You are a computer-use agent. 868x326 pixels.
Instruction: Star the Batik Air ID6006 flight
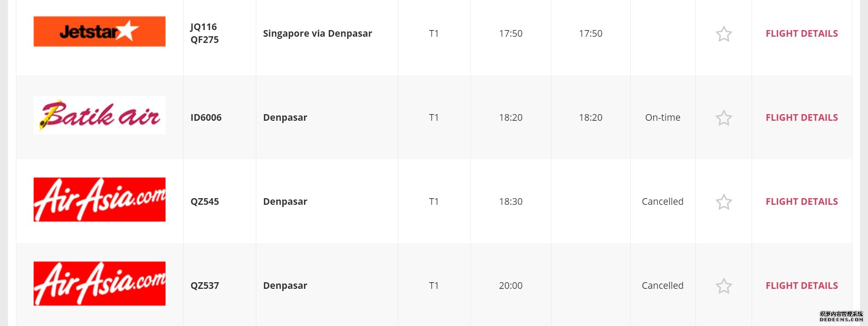[724, 118]
